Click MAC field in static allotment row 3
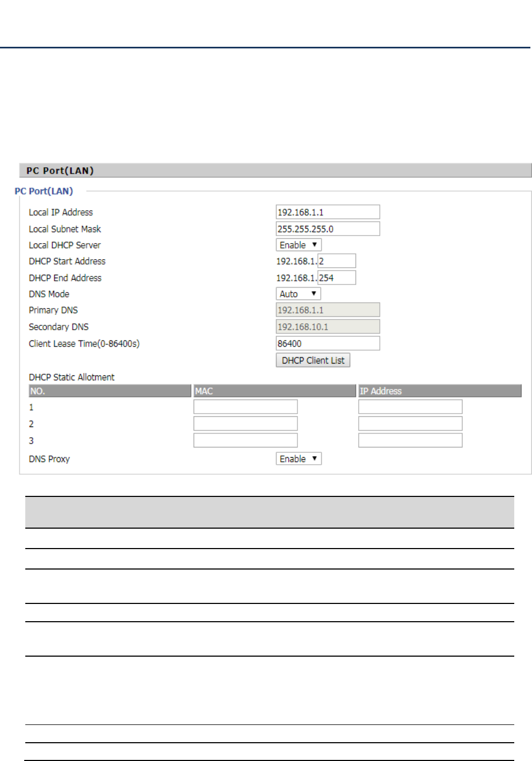The width and height of the screenshot is (532, 761). [x=245, y=440]
